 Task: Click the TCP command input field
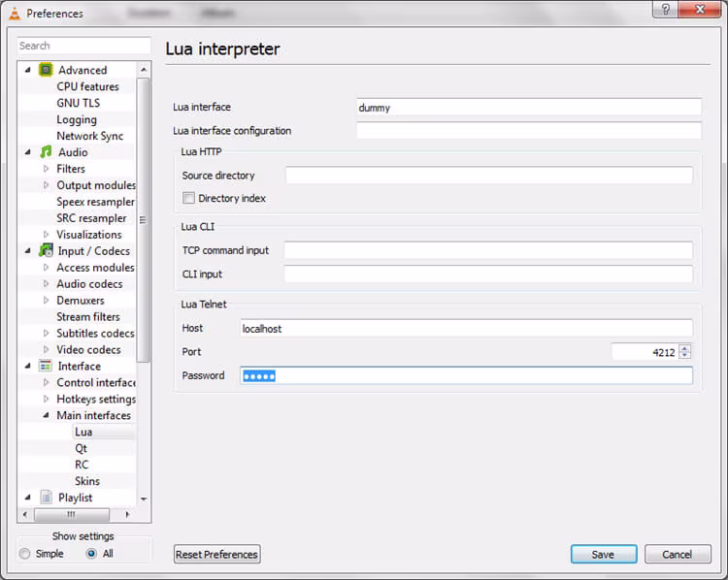(488, 250)
